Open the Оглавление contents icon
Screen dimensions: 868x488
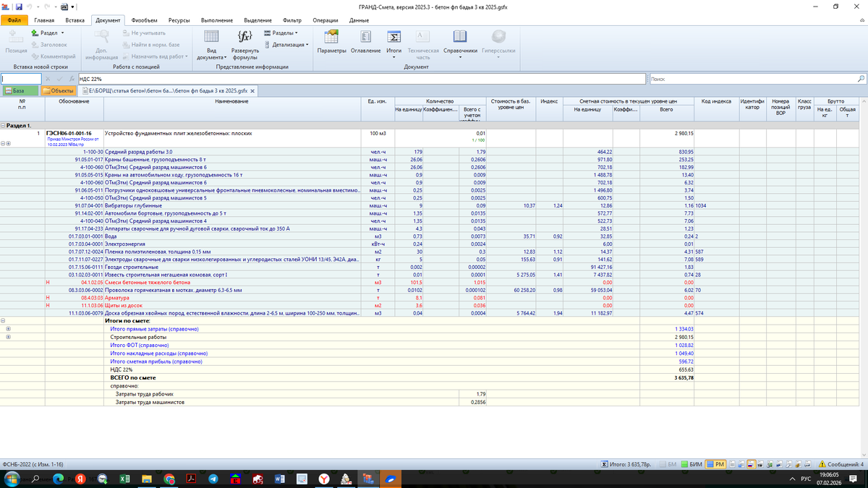[x=365, y=37]
